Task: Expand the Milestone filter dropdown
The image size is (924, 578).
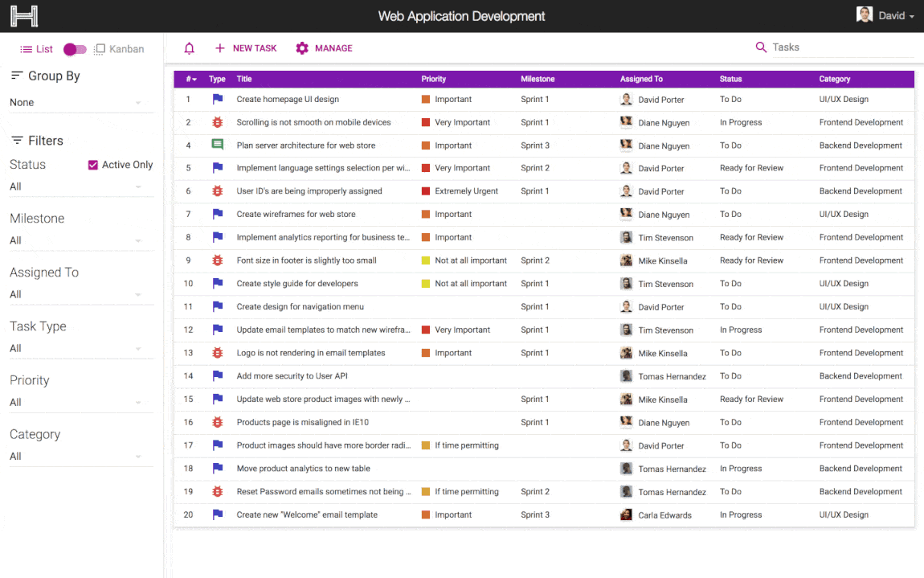Action: pyautogui.click(x=76, y=240)
